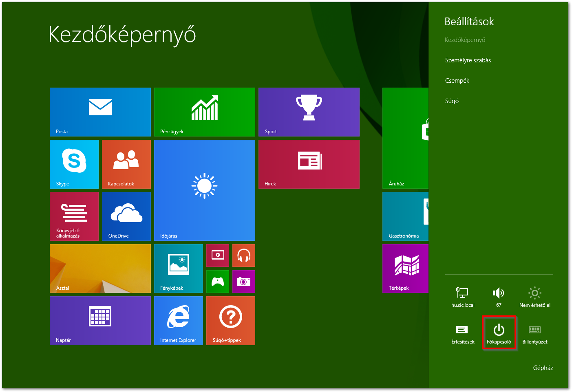Select Személyre szabás in settings

[468, 60]
